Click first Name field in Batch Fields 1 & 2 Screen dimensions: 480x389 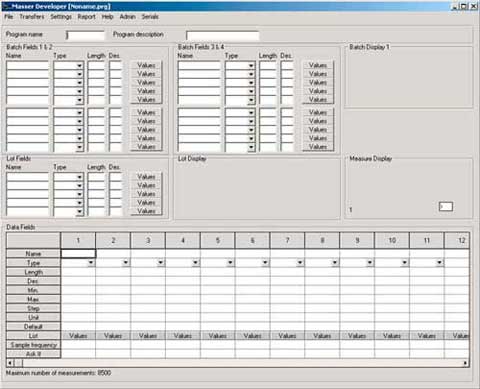click(x=28, y=66)
